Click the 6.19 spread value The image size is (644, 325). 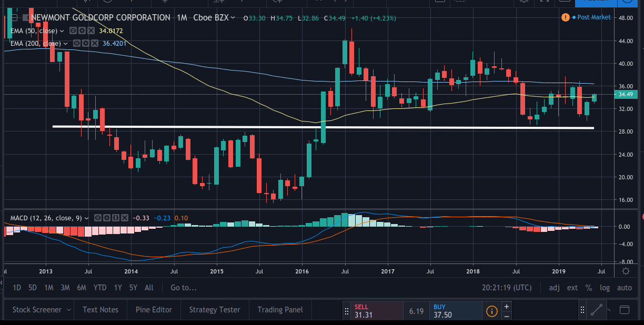pyautogui.click(x=416, y=311)
